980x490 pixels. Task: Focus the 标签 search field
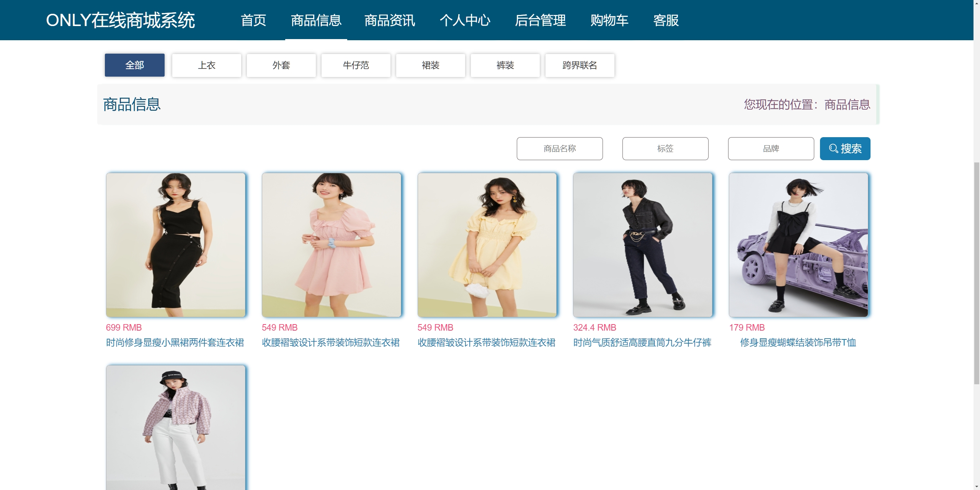point(665,149)
